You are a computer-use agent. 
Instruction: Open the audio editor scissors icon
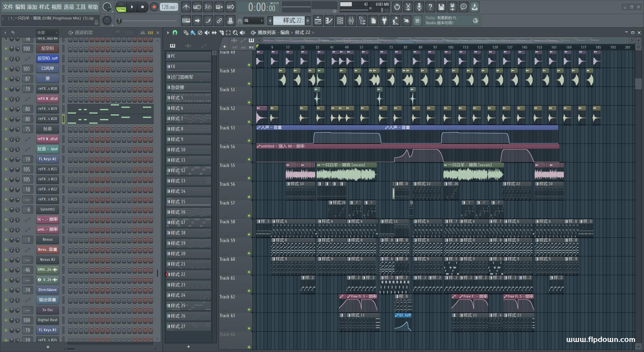click(408, 7)
